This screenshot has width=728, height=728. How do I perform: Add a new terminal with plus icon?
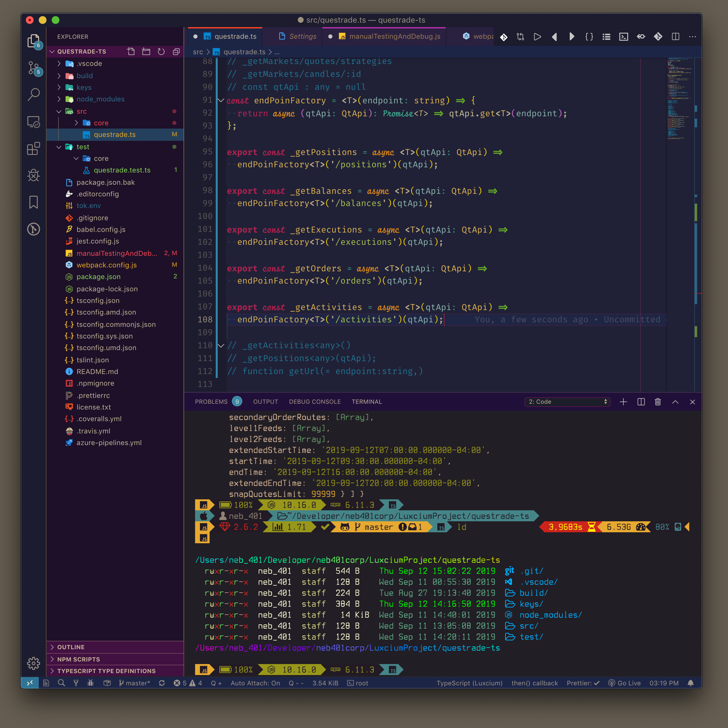pyautogui.click(x=623, y=402)
